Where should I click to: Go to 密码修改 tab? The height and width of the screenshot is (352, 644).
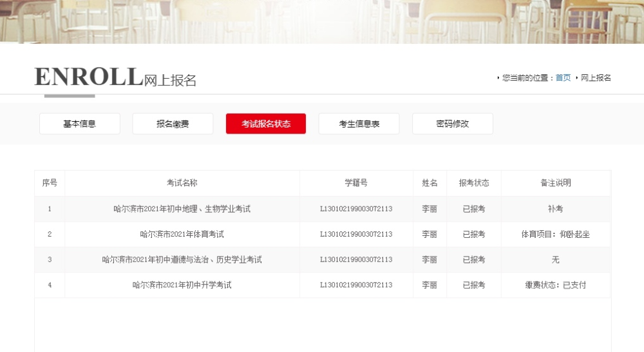[x=452, y=124]
